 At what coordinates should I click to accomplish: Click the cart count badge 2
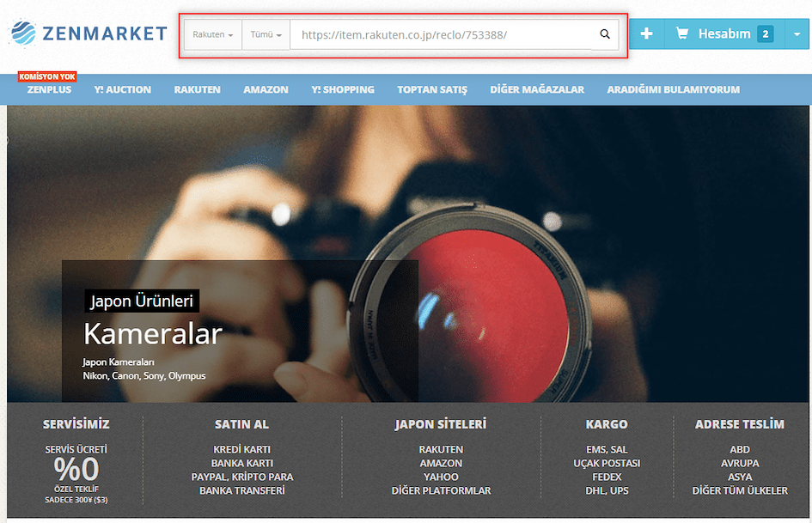point(766,34)
